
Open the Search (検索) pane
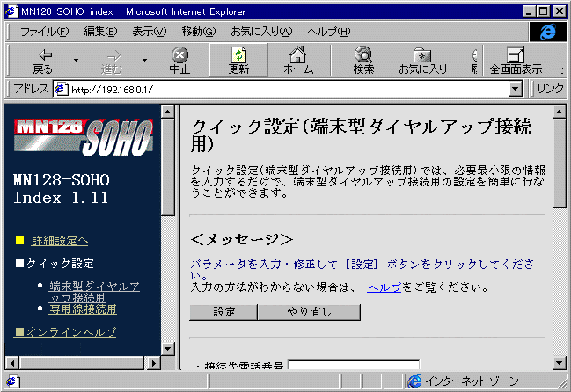(x=363, y=61)
